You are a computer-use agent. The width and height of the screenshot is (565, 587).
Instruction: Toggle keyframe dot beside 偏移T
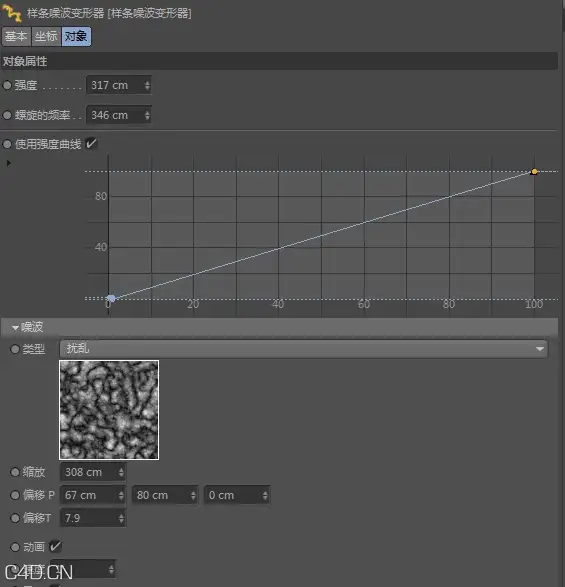(x=15, y=518)
